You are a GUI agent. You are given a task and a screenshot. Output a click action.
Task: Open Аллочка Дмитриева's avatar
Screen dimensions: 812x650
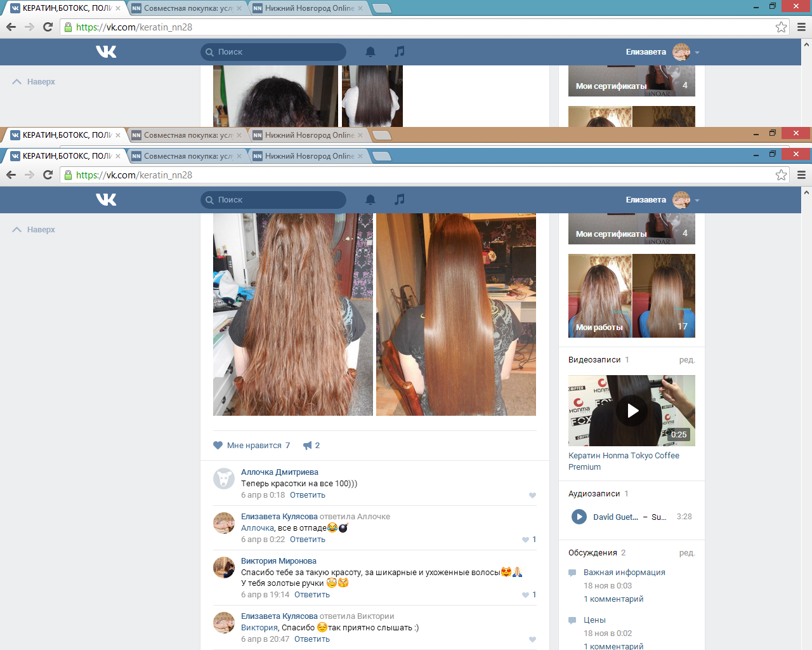click(x=224, y=479)
